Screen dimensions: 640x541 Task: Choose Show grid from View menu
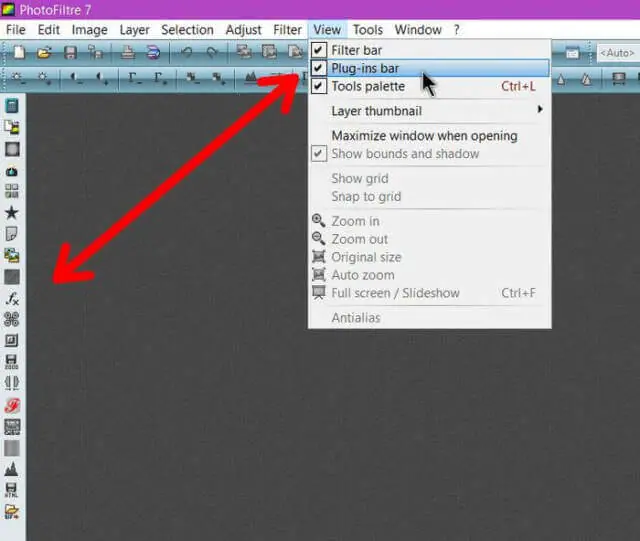click(x=430, y=178)
